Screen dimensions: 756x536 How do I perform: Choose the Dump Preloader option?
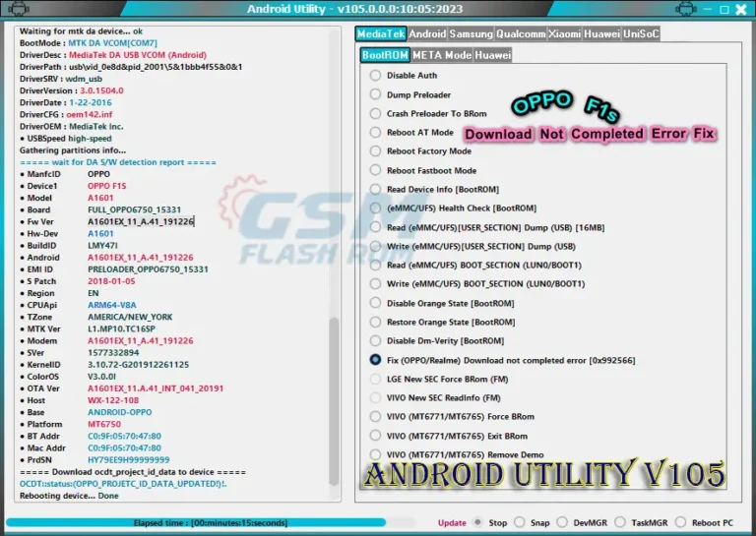375,94
